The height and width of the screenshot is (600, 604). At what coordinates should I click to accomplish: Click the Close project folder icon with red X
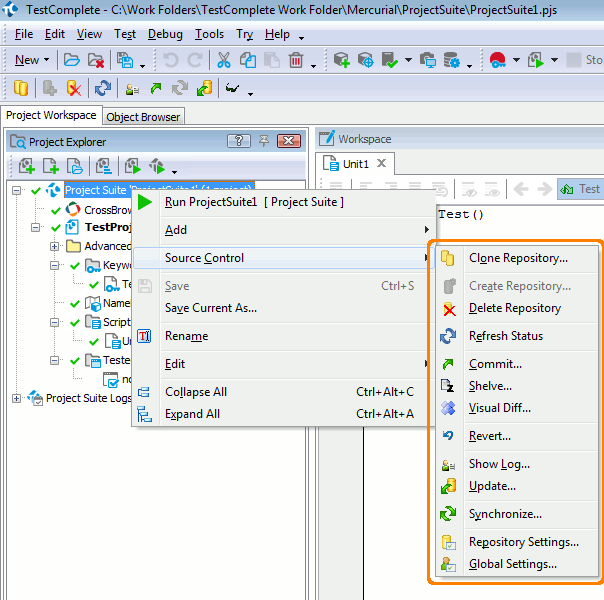[96, 60]
